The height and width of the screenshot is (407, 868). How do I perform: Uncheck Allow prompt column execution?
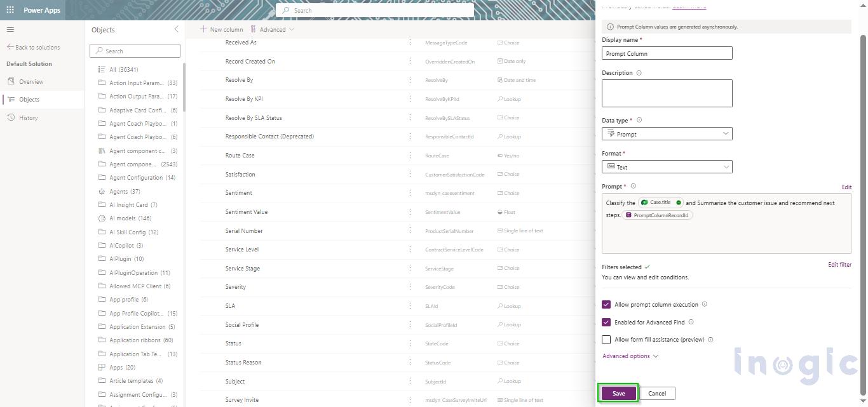[606, 305]
